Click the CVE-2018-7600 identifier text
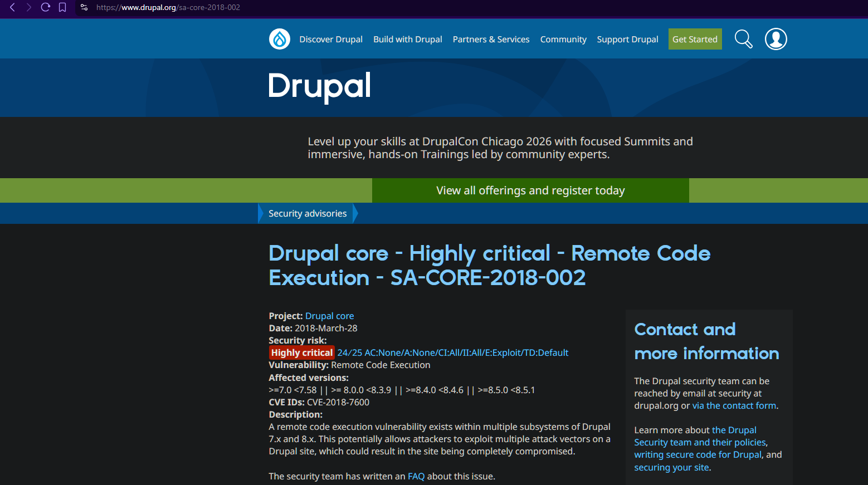This screenshot has width=868, height=485. (338, 402)
